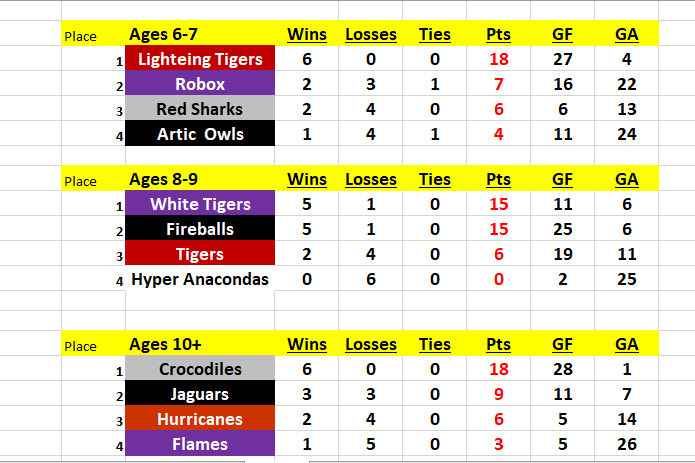Select the Hyper Anacondas cell
695x463 pixels.
(x=200, y=279)
